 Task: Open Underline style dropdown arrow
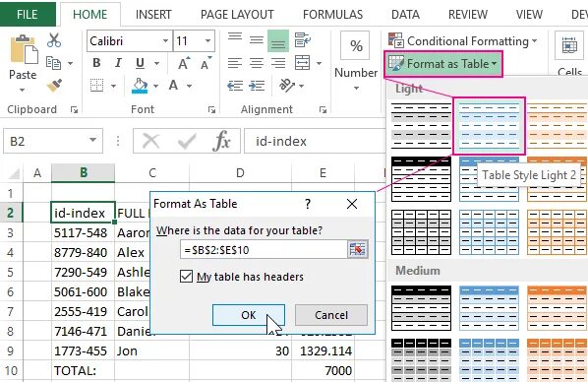point(156,63)
